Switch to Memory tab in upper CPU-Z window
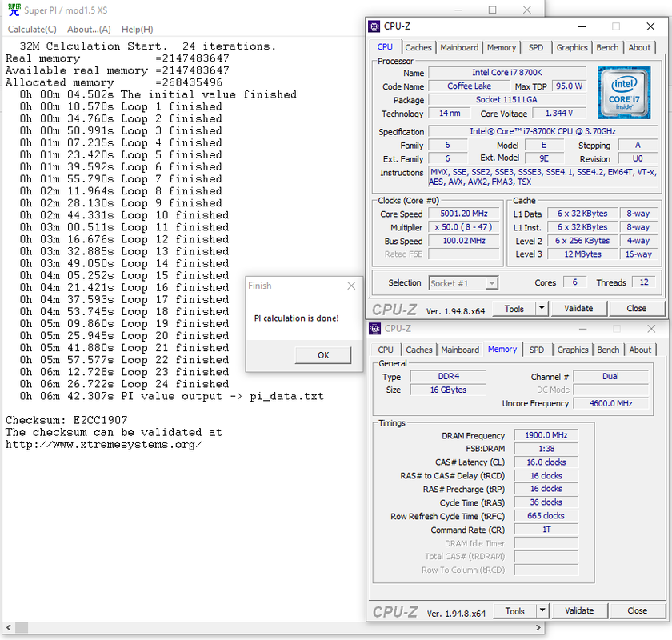Screen dimensions: 672x640 tap(502, 47)
